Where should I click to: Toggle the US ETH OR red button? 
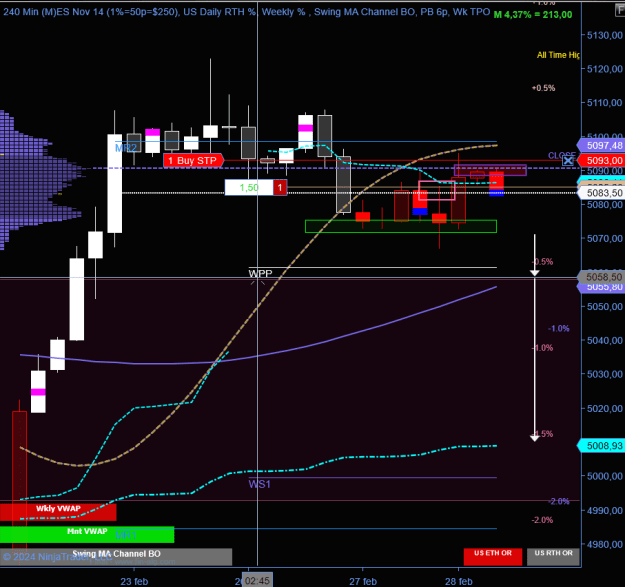pos(493,556)
